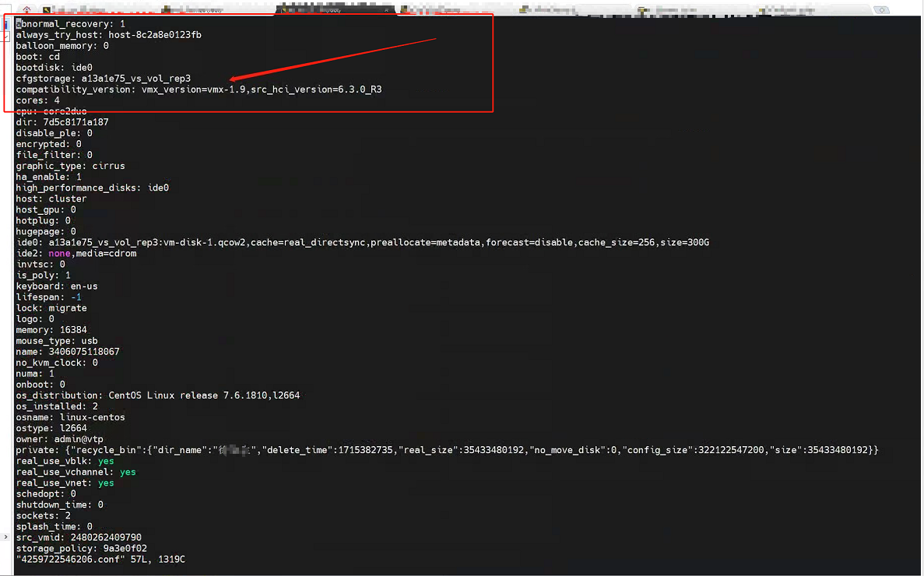The width and height of the screenshot is (924, 576).
Task: Click the 'balloon_memory: 0' line
Action: (x=62, y=46)
